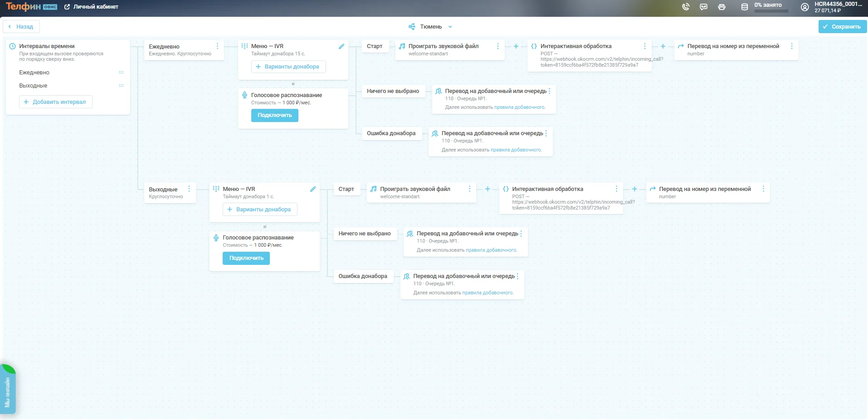The width and height of the screenshot is (868, 420).
Task: Open the call history phone icon
Action: 686,7
